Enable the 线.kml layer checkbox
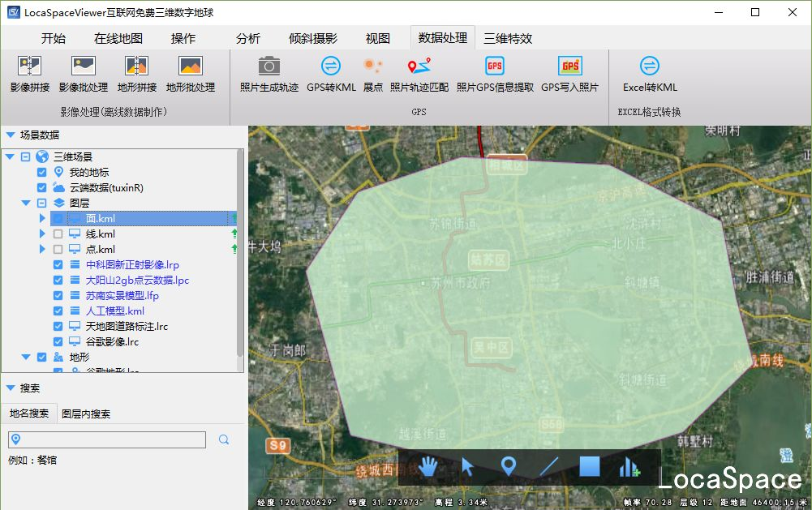The width and height of the screenshot is (812, 510). click(x=58, y=234)
